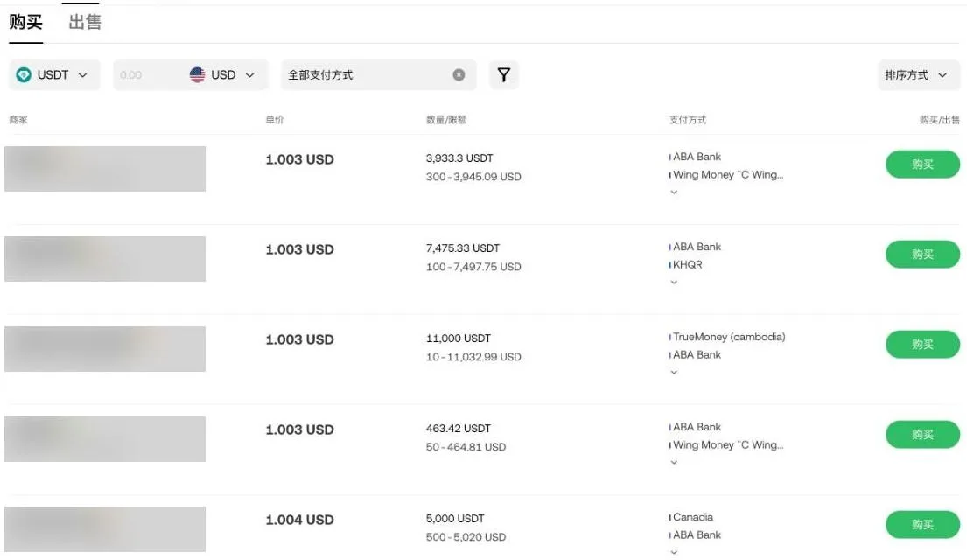Viewport: 967px width, 560px height.
Task: Expand payment methods for 11,000 USDT offer
Action: (x=674, y=372)
